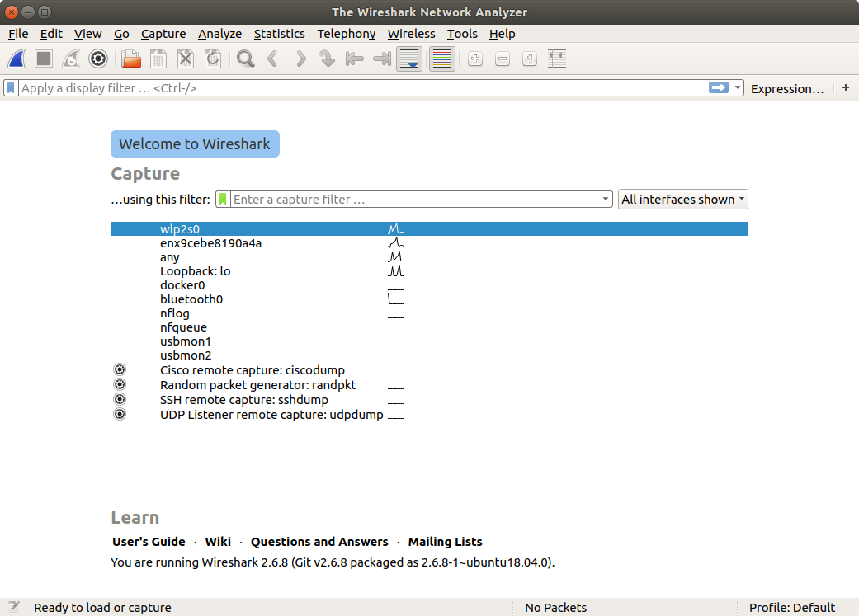Open the Statistics menu
The width and height of the screenshot is (859, 616).
279,34
